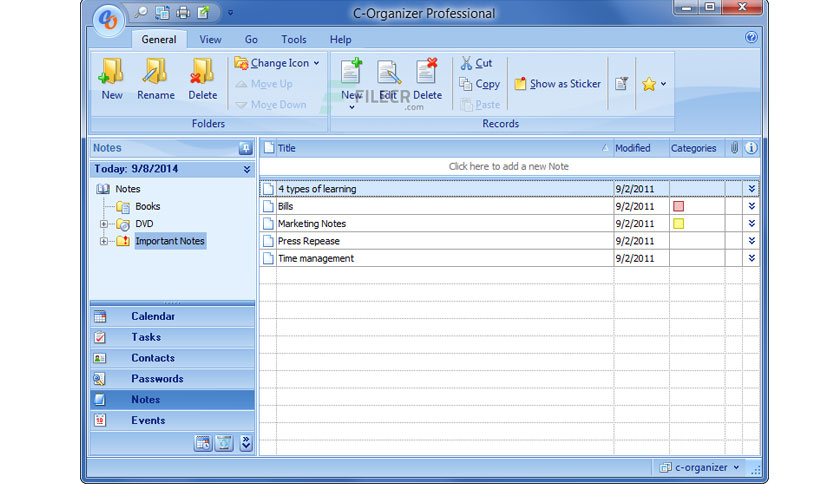
Task: Click Show as Sticker button
Action: (x=558, y=84)
